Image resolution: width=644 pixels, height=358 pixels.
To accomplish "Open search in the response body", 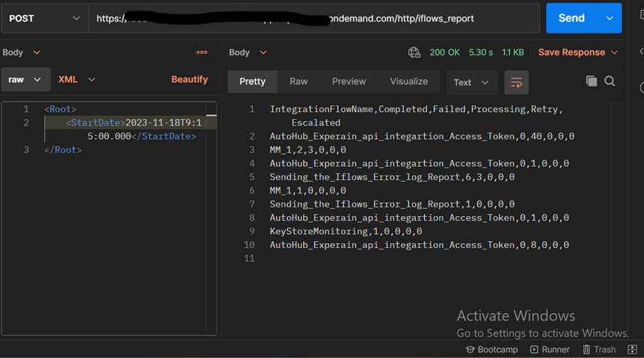I will coord(610,81).
